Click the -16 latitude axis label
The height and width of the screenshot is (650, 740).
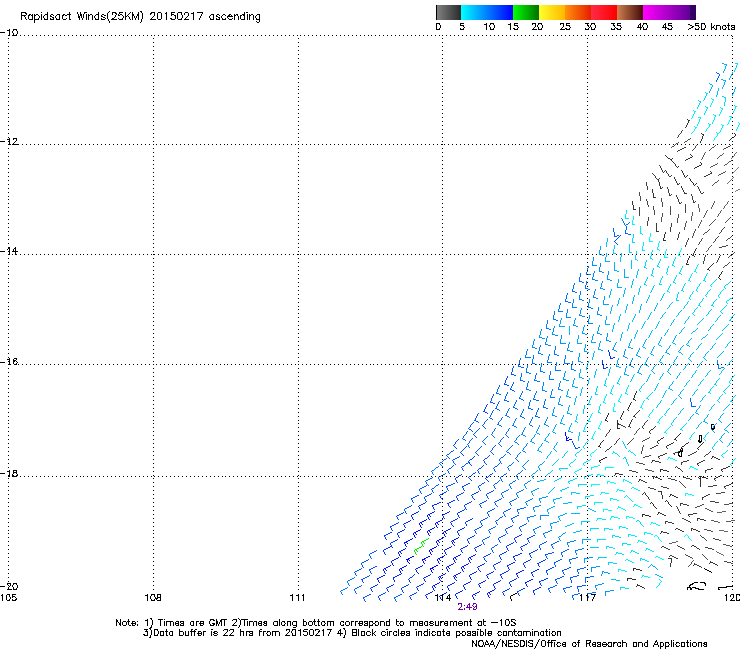click(x=9, y=362)
